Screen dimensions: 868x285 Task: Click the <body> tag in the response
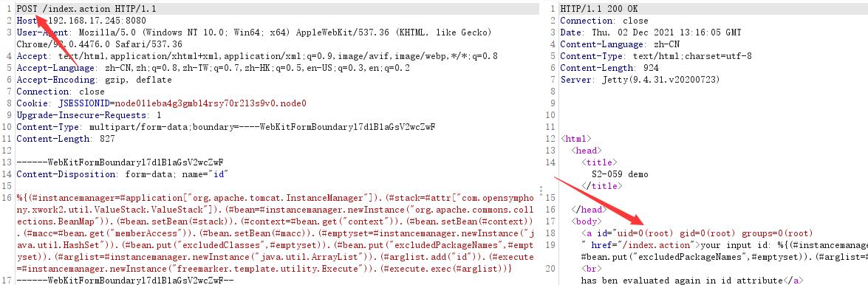[587, 222]
